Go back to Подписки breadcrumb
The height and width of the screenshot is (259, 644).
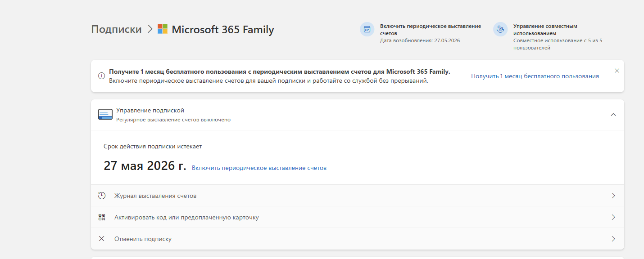[116, 29]
